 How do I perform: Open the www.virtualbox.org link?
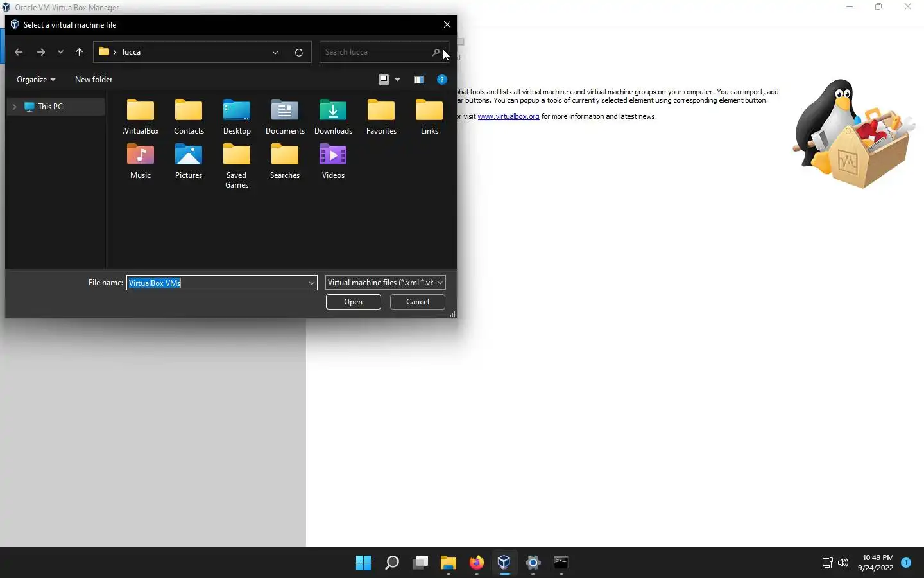coord(508,116)
